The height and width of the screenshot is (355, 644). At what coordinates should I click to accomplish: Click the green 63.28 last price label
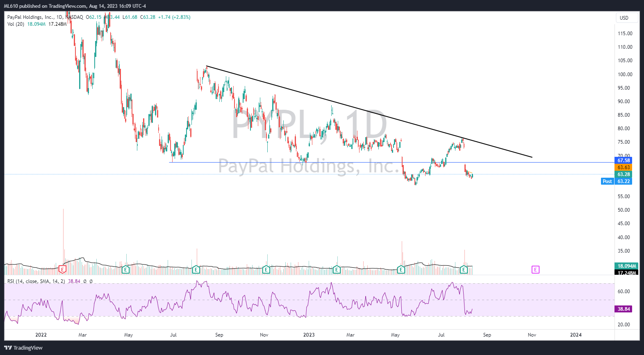(x=624, y=174)
